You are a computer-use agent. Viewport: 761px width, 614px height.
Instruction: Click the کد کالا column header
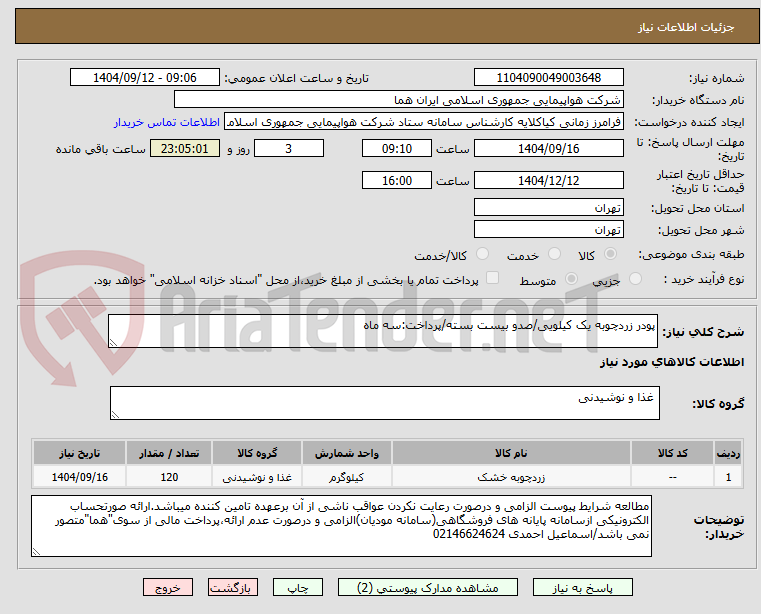coord(672,453)
